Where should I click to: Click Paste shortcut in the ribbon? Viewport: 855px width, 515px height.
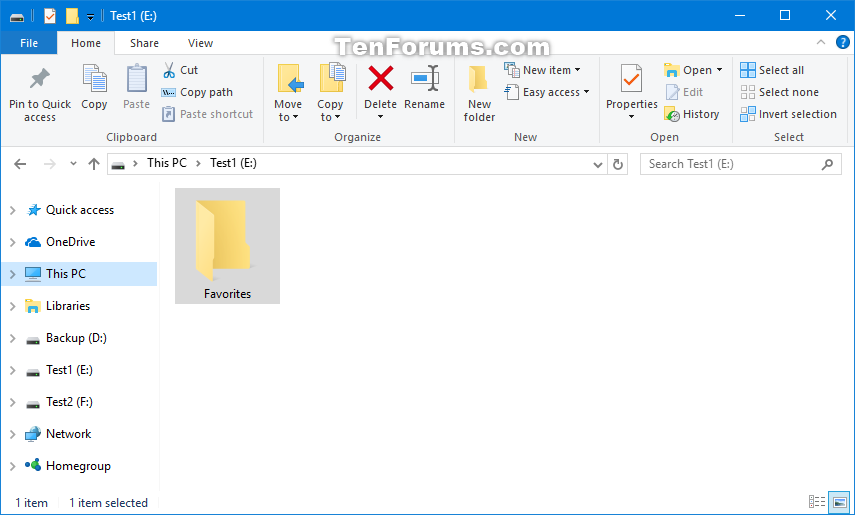pos(208,114)
